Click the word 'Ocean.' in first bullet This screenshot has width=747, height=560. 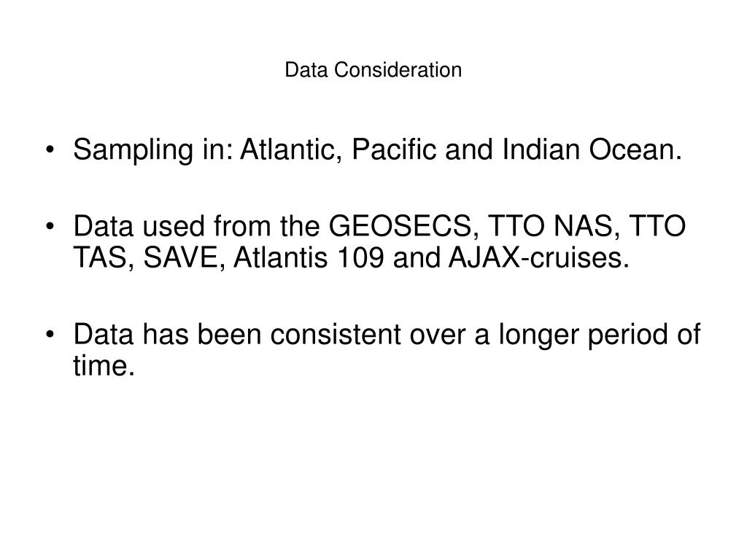click(635, 149)
